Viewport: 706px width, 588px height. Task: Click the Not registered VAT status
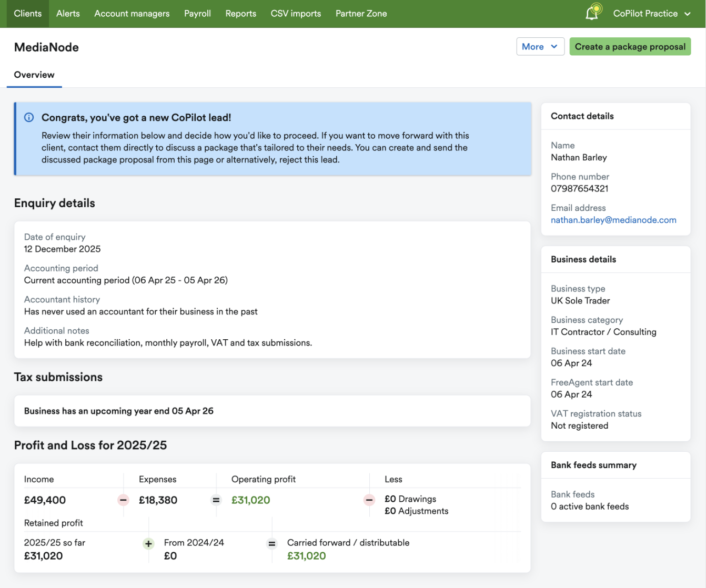tap(579, 425)
